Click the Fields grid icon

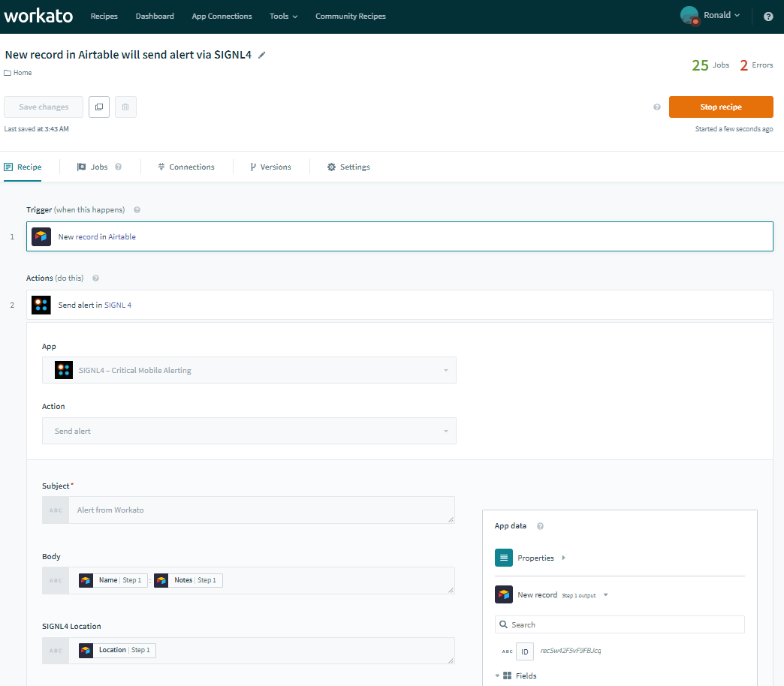tap(507, 675)
